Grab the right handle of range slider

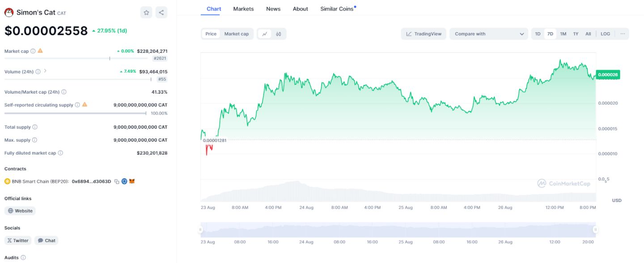(596, 229)
